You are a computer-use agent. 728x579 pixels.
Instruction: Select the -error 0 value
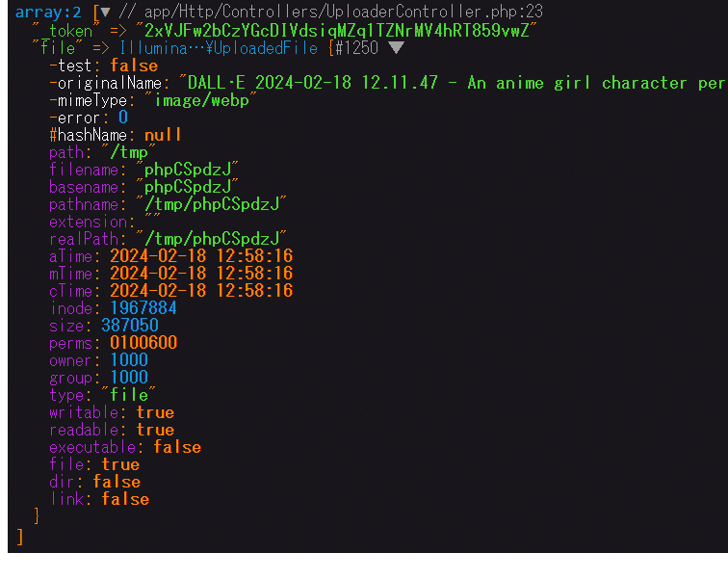coord(123,118)
